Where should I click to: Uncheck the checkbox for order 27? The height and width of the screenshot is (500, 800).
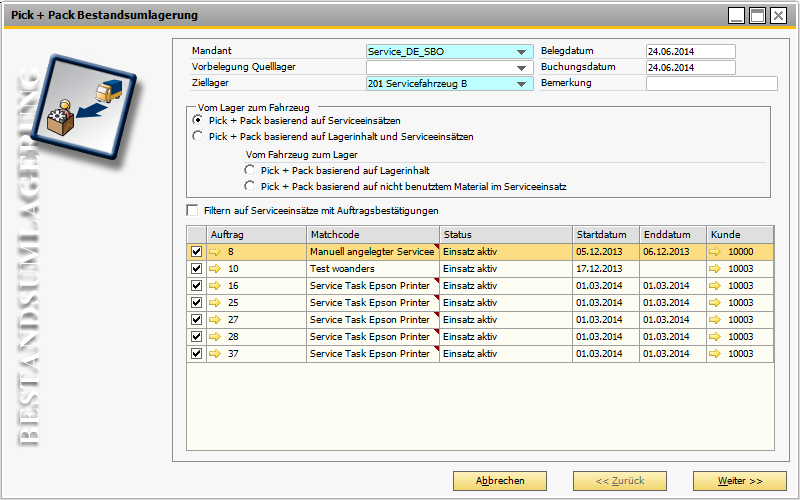pyautogui.click(x=196, y=320)
